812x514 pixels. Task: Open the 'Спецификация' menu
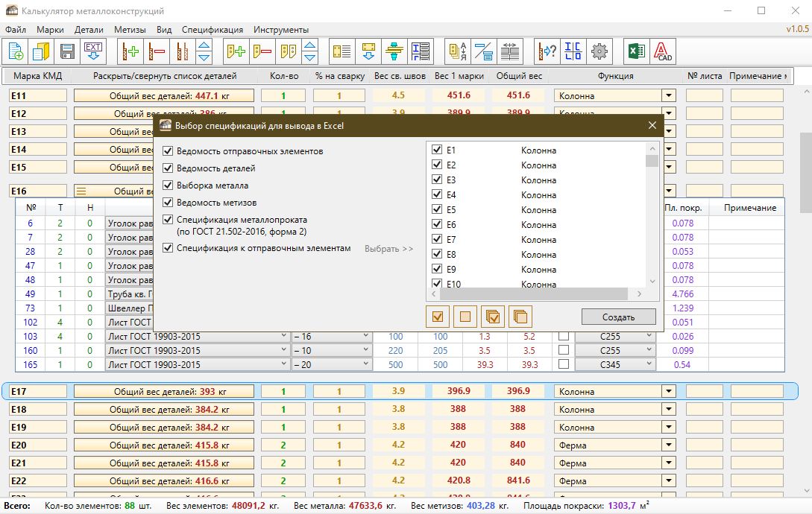tap(213, 30)
